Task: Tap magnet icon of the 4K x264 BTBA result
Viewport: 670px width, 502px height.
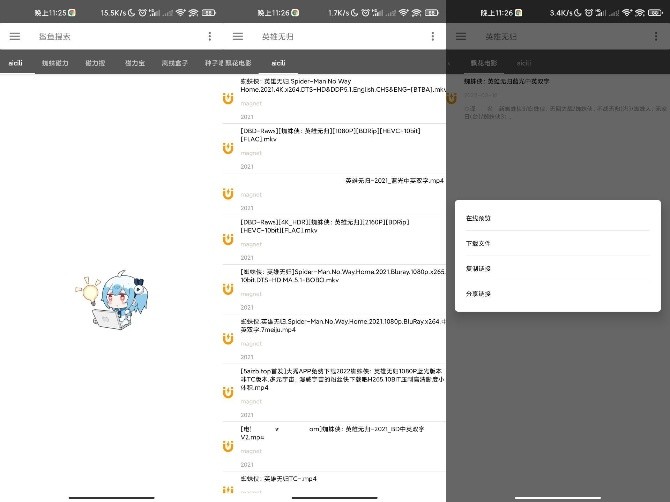Action: click(x=228, y=99)
